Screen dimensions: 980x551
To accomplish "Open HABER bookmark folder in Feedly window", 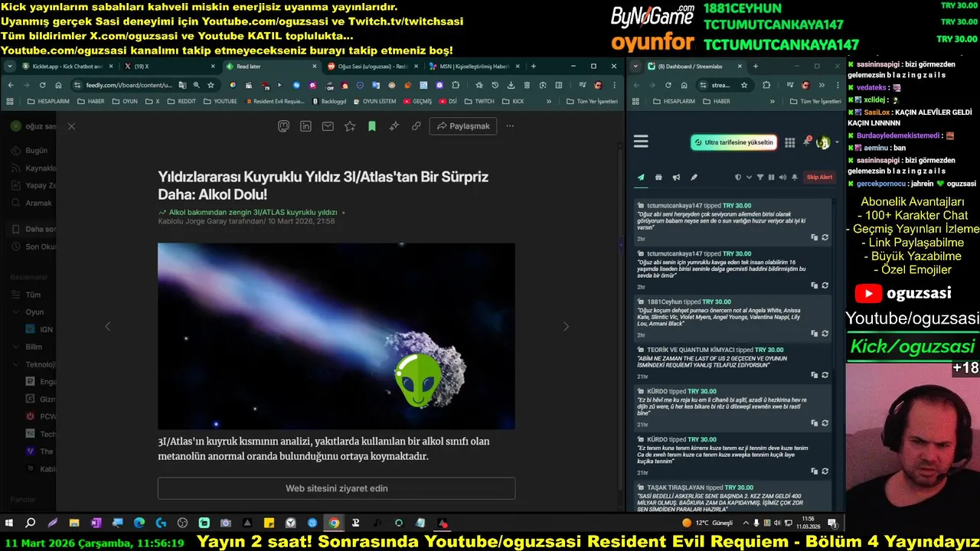I will (x=91, y=101).
